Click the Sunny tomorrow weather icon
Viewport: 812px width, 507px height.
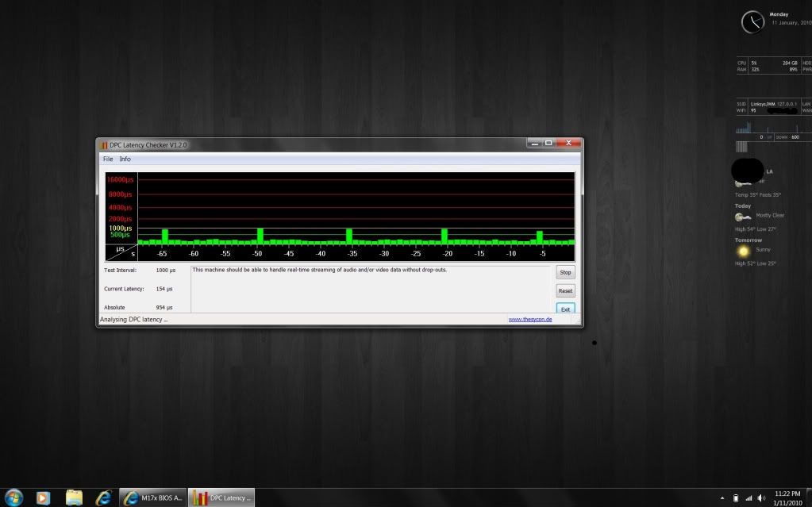743,252
